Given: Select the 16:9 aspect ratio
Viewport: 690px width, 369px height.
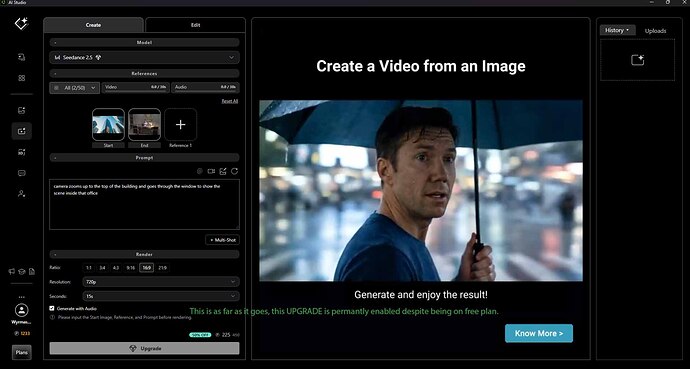Looking at the screenshot, I should pos(147,267).
